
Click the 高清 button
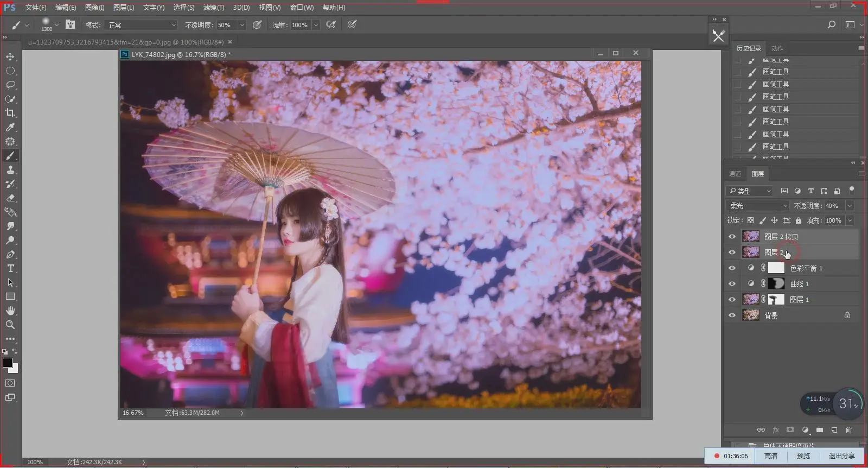pos(771,456)
